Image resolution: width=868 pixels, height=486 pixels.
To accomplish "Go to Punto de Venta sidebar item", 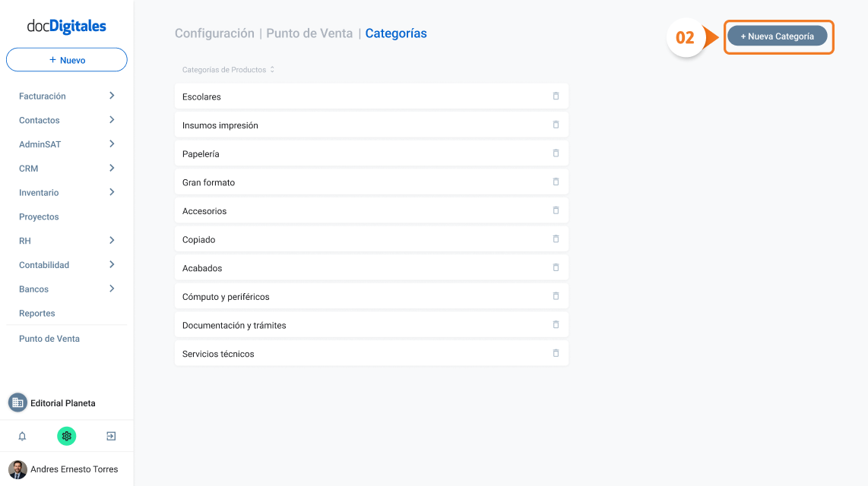I will coord(49,339).
